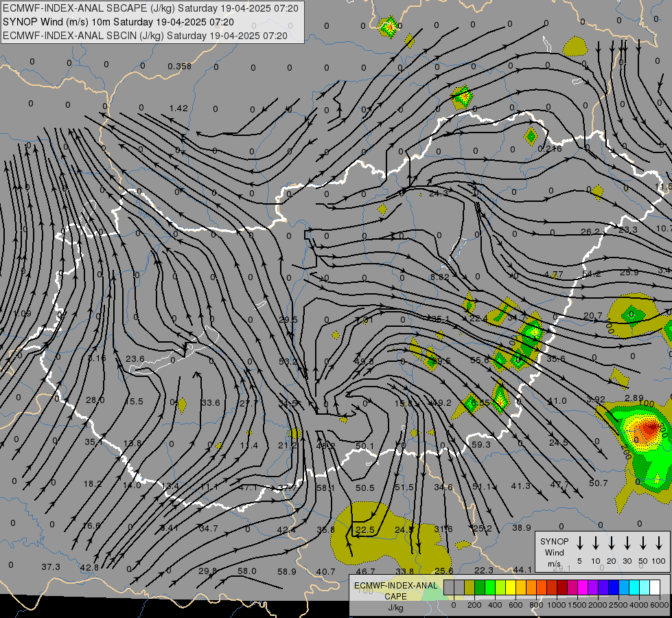The height and width of the screenshot is (618, 672).
Task: Click the wind arrow above the 100 m/s label
Action: (659, 543)
